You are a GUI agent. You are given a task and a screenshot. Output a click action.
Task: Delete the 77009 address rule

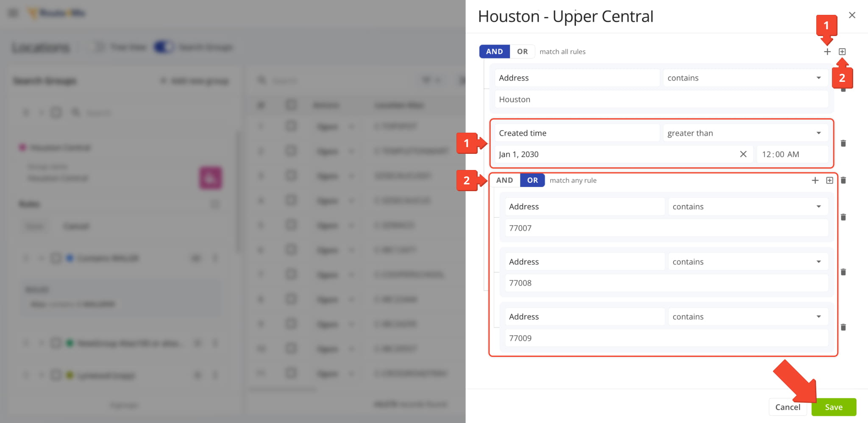tap(843, 327)
